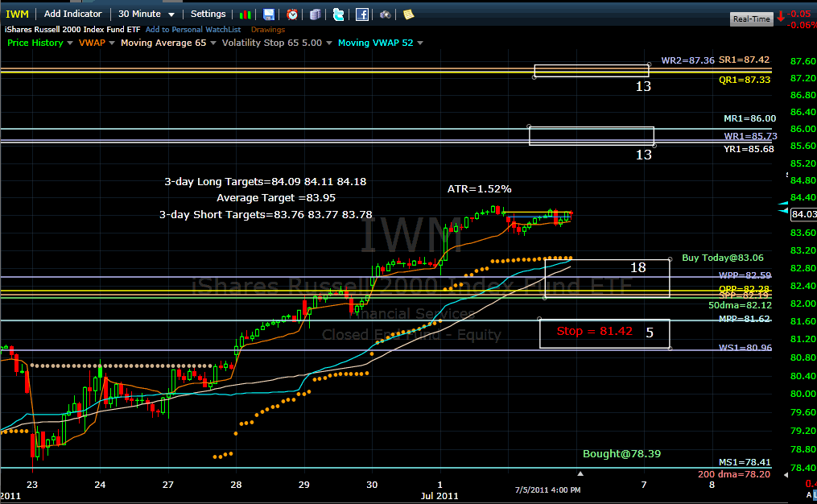
Task: Click the IWM ticker symbol button
Action: [17, 14]
